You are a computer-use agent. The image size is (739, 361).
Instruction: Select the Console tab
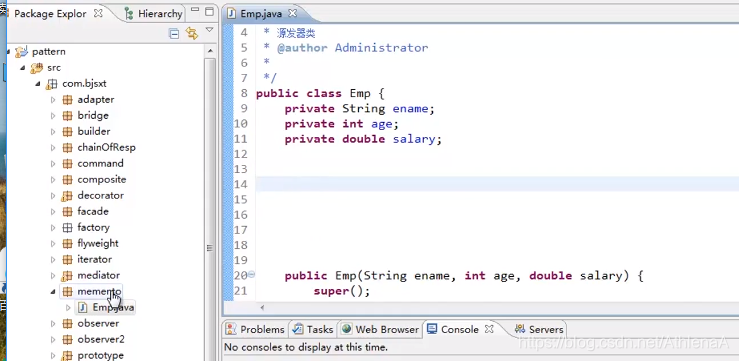click(453, 329)
